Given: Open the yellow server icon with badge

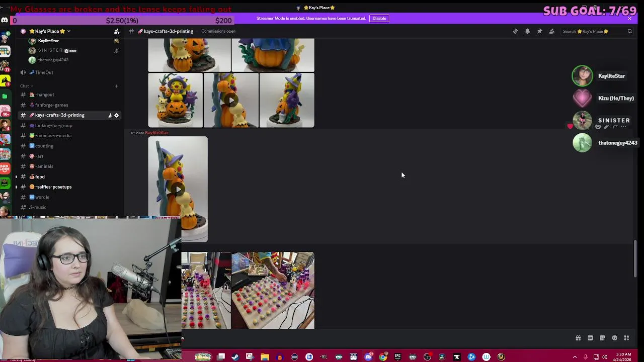Looking at the screenshot, I should pyautogui.click(x=5, y=80).
